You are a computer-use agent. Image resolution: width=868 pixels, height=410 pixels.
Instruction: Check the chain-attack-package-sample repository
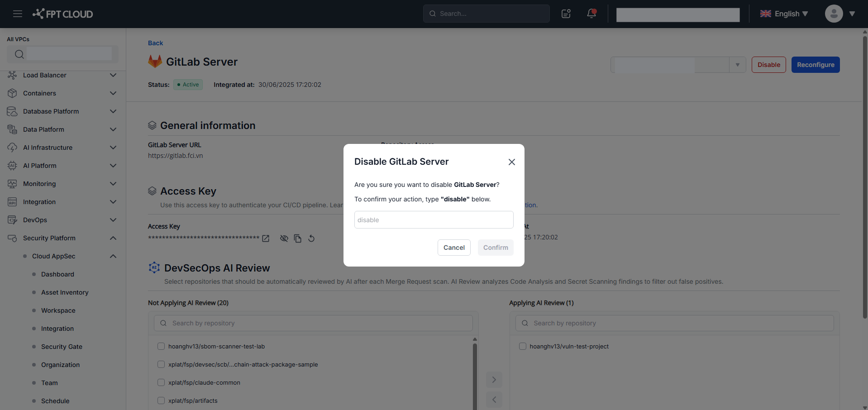tap(161, 364)
